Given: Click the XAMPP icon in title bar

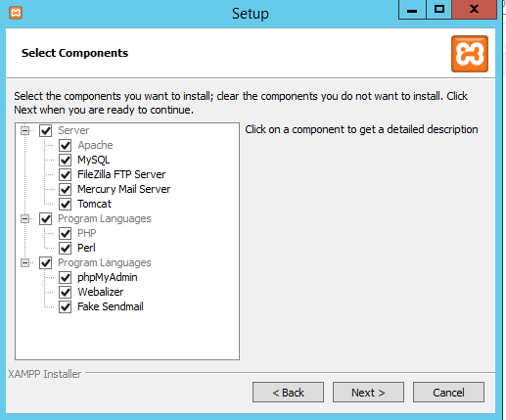Looking at the screenshot, I should click(16, 13).
